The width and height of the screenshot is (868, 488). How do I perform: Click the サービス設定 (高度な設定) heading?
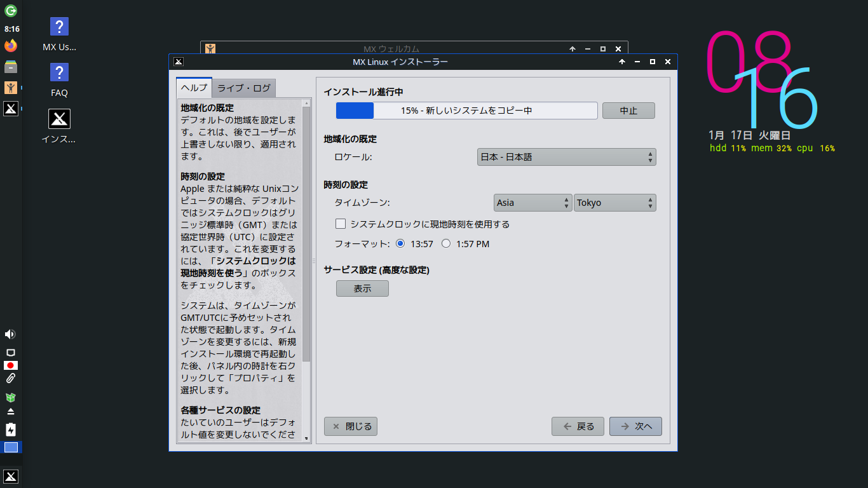(377, 270)
